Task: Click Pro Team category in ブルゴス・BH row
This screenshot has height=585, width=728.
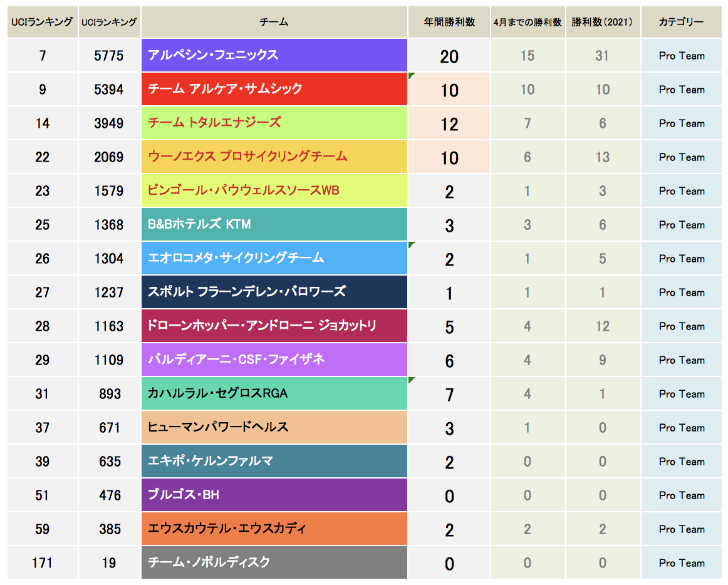Action: point(681,496)
